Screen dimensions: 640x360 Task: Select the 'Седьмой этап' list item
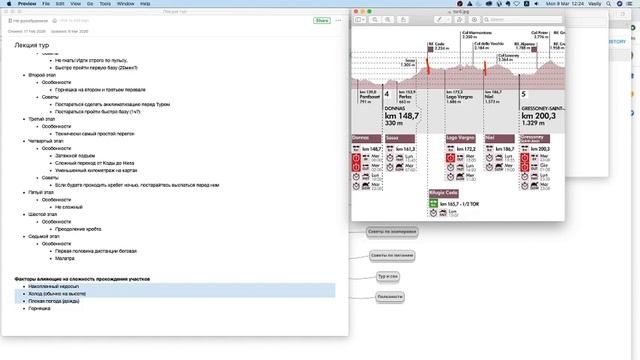click(x=44, y=236)
